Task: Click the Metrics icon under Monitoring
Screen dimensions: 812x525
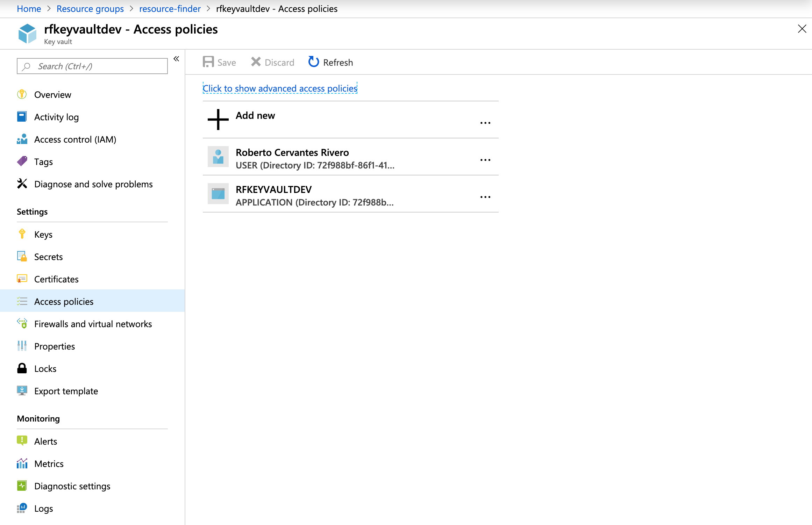Action: (21, 463)
